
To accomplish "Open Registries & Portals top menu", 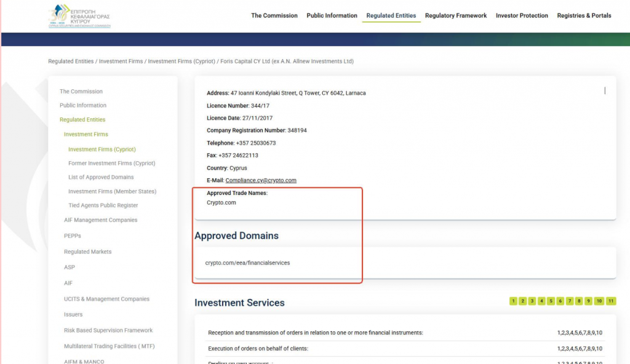I will coord(584,15).
